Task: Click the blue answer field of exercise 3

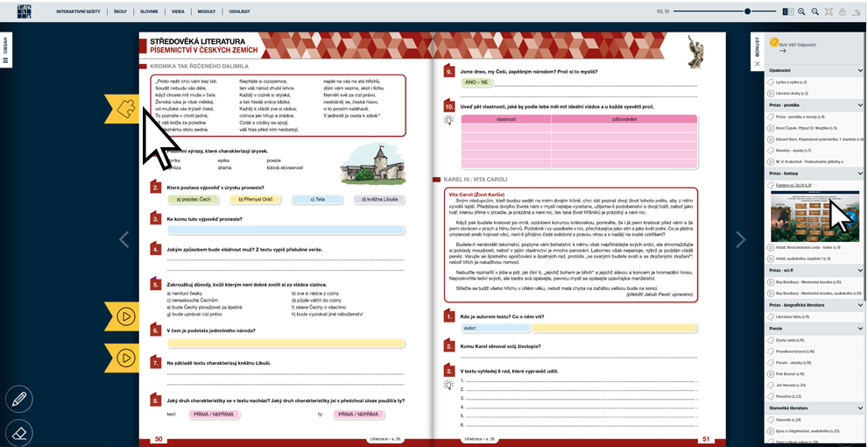Action: click(x=286, y=230)
